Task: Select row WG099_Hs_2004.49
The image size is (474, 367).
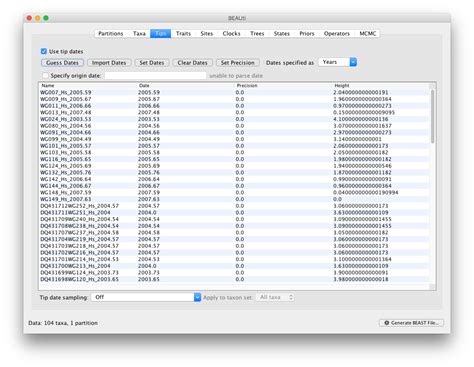Action: click(x=234, y=139)
